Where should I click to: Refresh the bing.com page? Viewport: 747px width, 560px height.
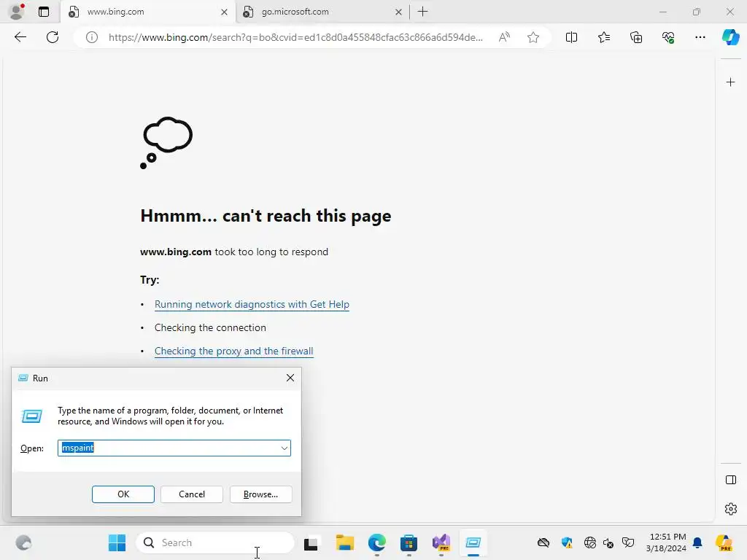point(53,37)
